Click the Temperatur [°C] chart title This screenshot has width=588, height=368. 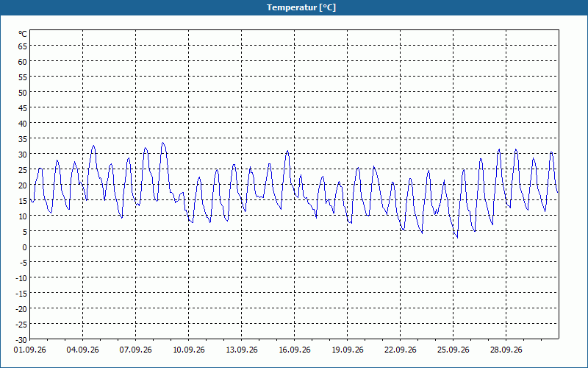(x=301, y=7)
